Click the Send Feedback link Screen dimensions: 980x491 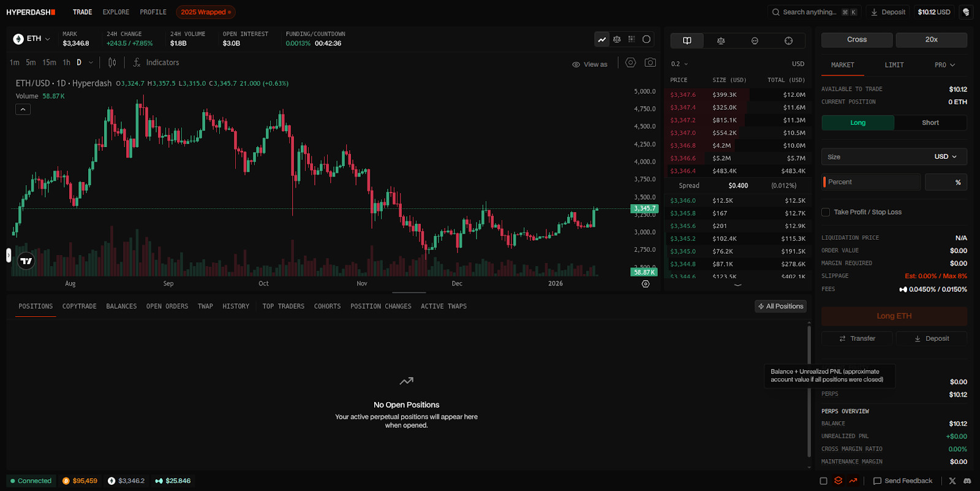(x=903, y=481)
